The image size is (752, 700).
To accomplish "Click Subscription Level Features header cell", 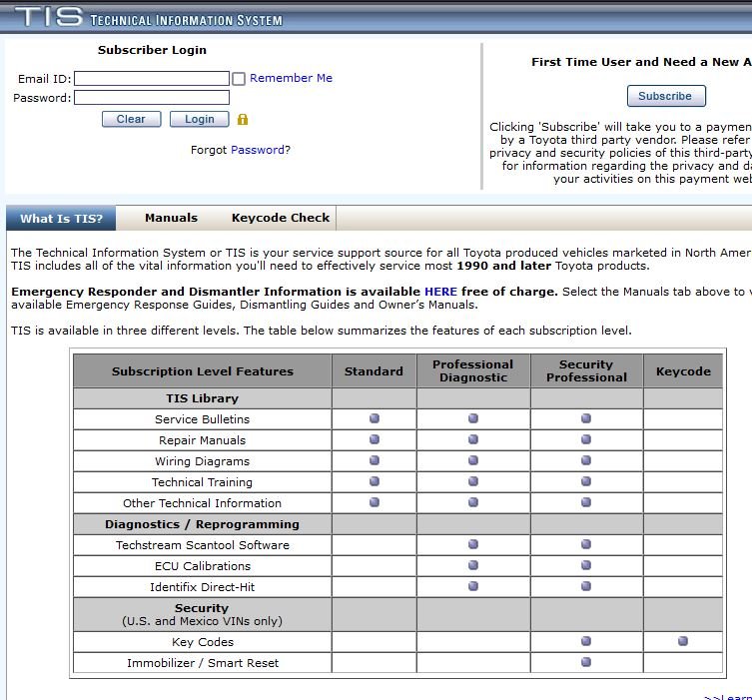I will tap(203, 371).
